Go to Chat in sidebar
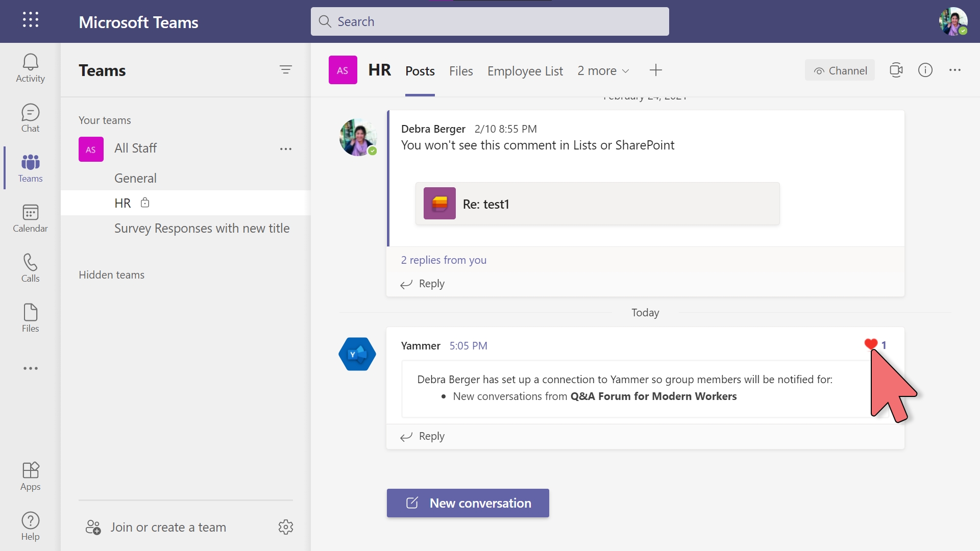Image resolution: width=980 pixels, height=551 pixels. pyautogui.click(x=30, y=118)
